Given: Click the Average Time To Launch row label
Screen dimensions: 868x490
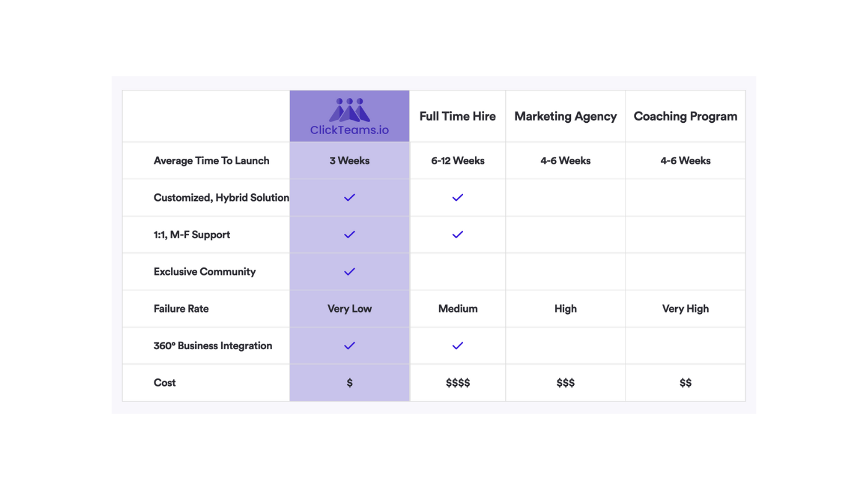Looking at the screenshot, I should [x=211, y=161].
